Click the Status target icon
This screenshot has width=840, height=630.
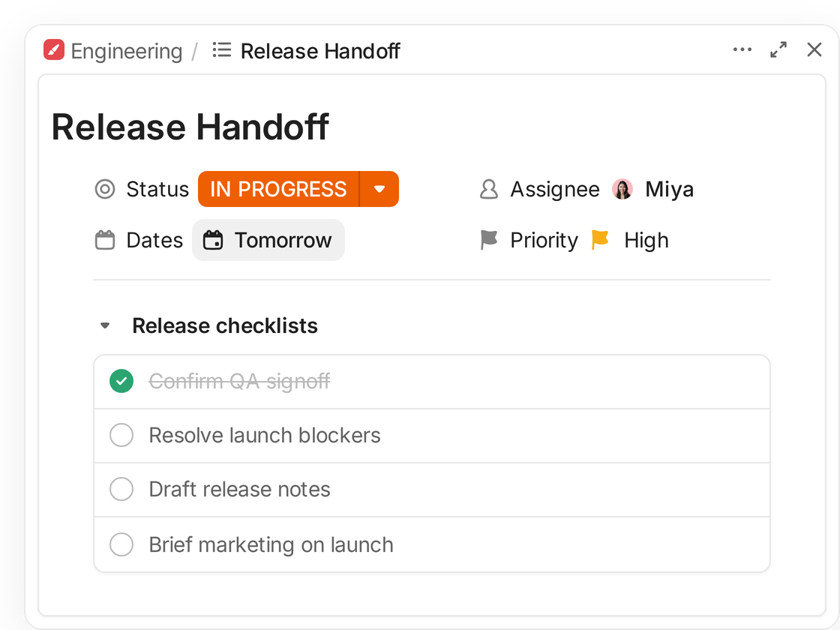point(105,189)
